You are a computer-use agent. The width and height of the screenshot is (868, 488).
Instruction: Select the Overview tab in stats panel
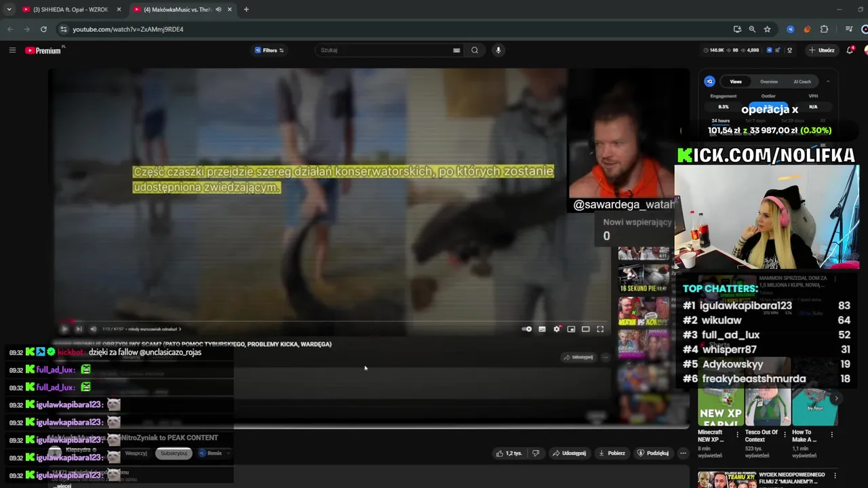(x=769, y=81)
